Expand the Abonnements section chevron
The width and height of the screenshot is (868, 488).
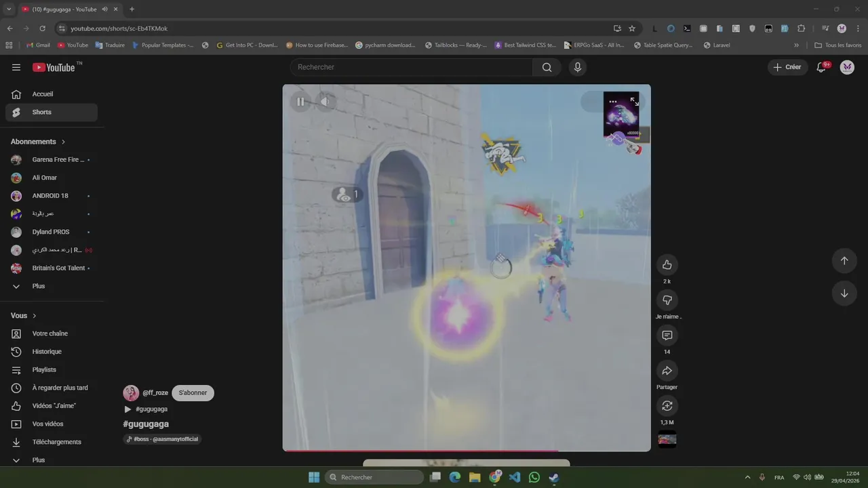63,142
